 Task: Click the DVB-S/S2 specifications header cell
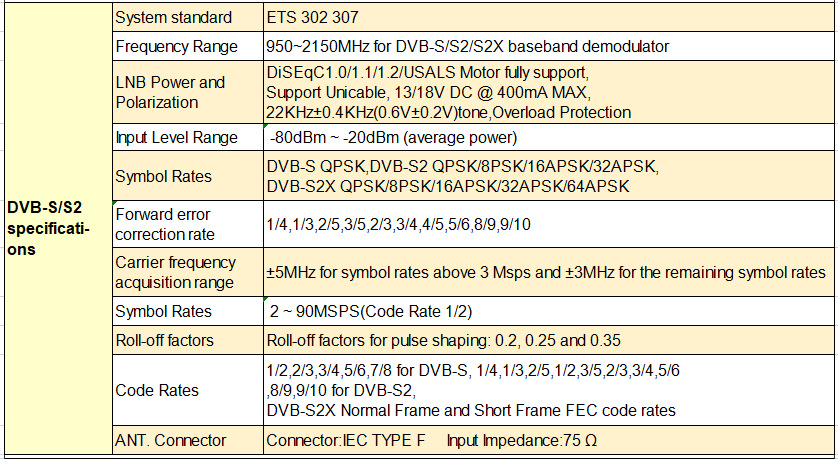pos(55,228)
